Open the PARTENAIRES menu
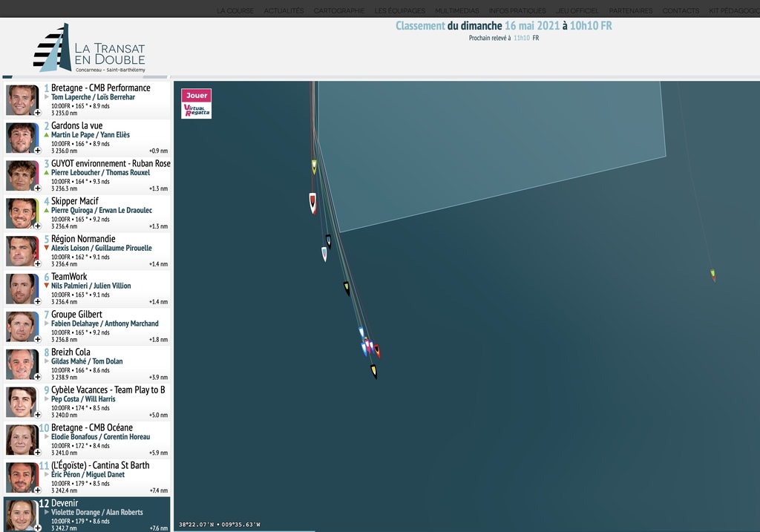The image size is (760, 532). [631, 10]
